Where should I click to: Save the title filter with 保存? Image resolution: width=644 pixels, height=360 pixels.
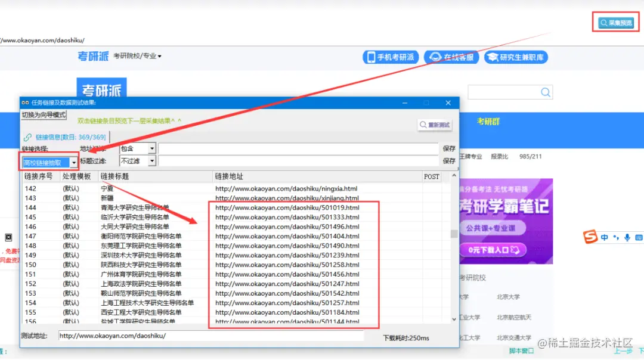[449, 161]
